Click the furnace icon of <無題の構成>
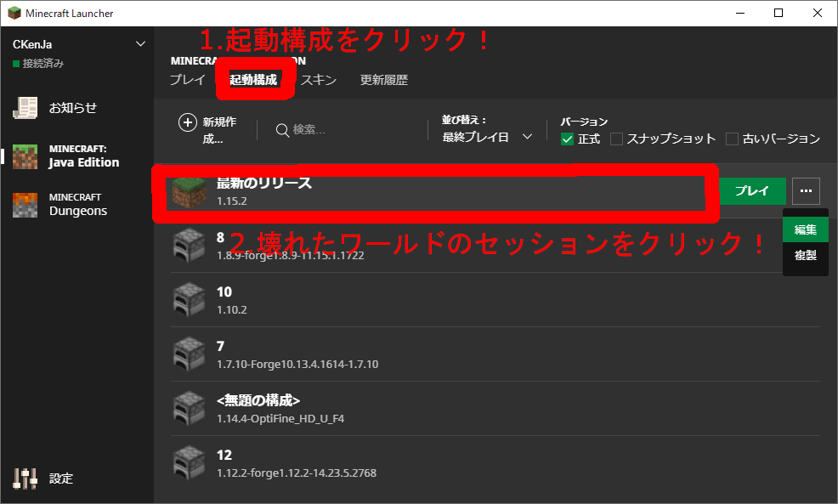This screenshot has height=504, width=838. [190, 408]
